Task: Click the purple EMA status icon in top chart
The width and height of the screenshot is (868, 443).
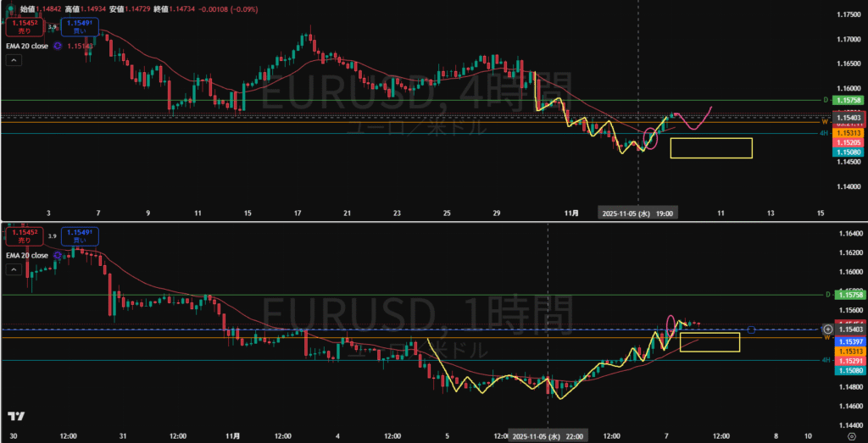Action: (x=57, y=45)
